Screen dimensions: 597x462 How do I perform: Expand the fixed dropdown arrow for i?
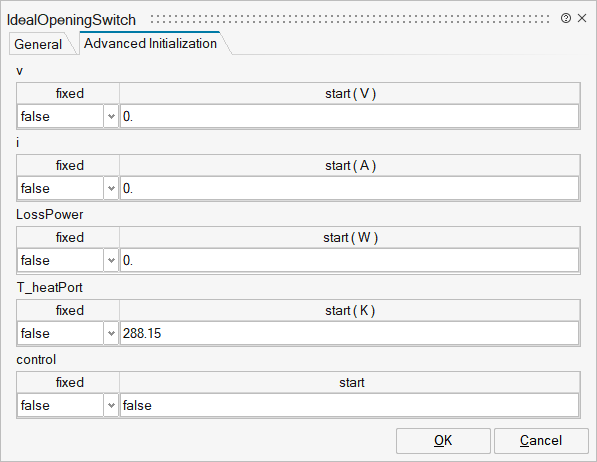[111, 188]
